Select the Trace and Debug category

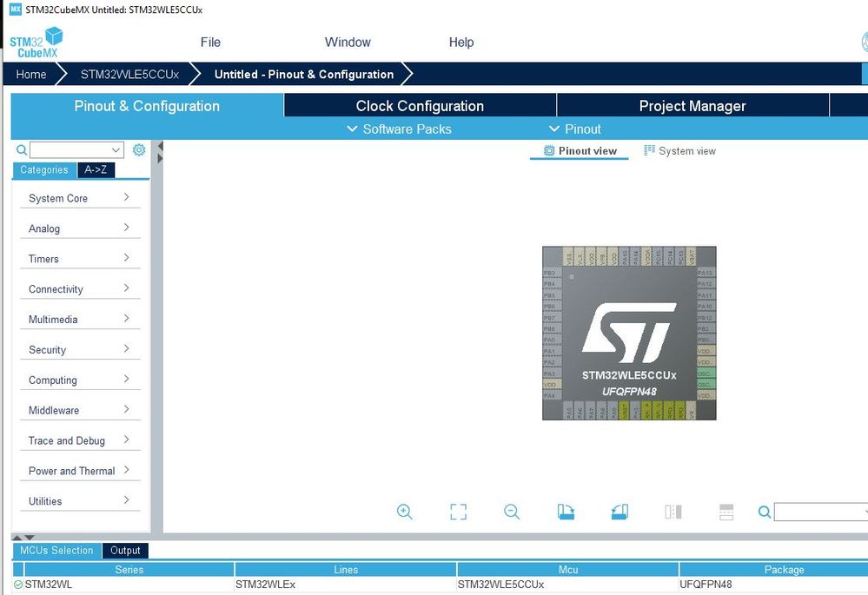(x=80, y=440)
